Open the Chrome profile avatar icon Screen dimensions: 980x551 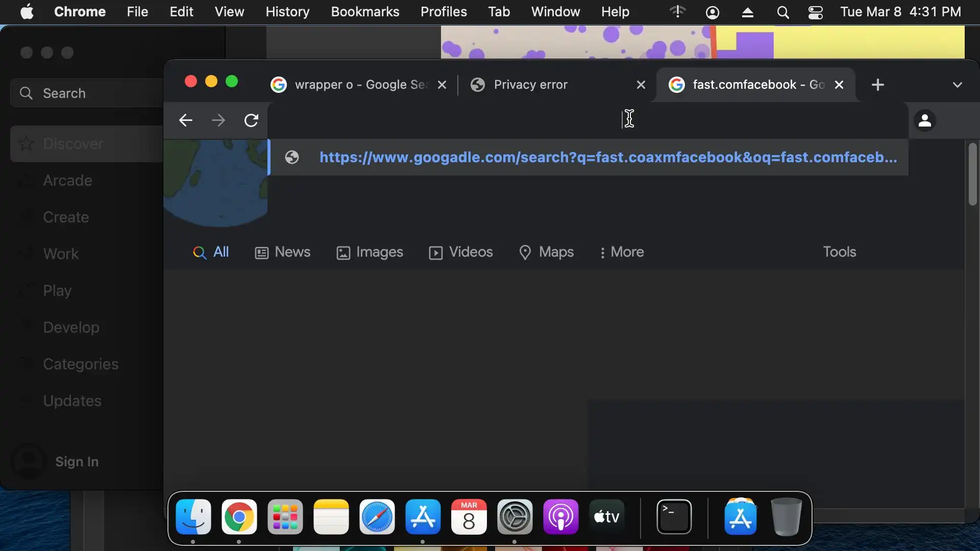924,121
